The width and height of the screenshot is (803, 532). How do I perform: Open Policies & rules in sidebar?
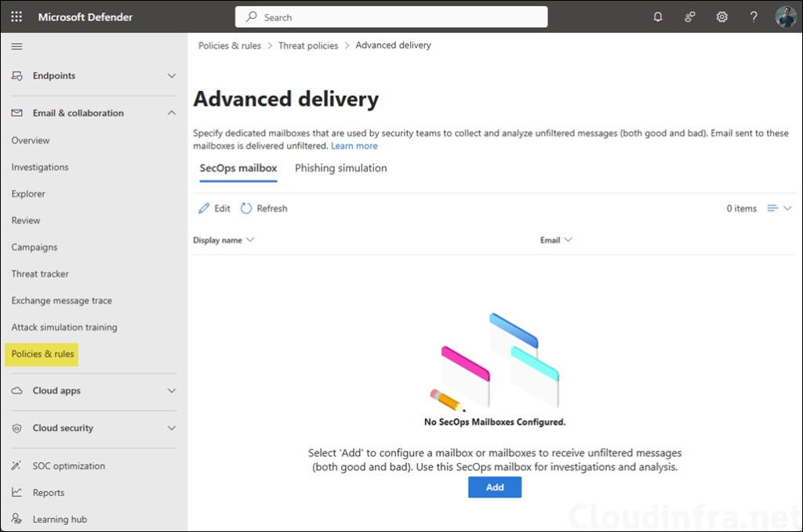coord(43,354)
